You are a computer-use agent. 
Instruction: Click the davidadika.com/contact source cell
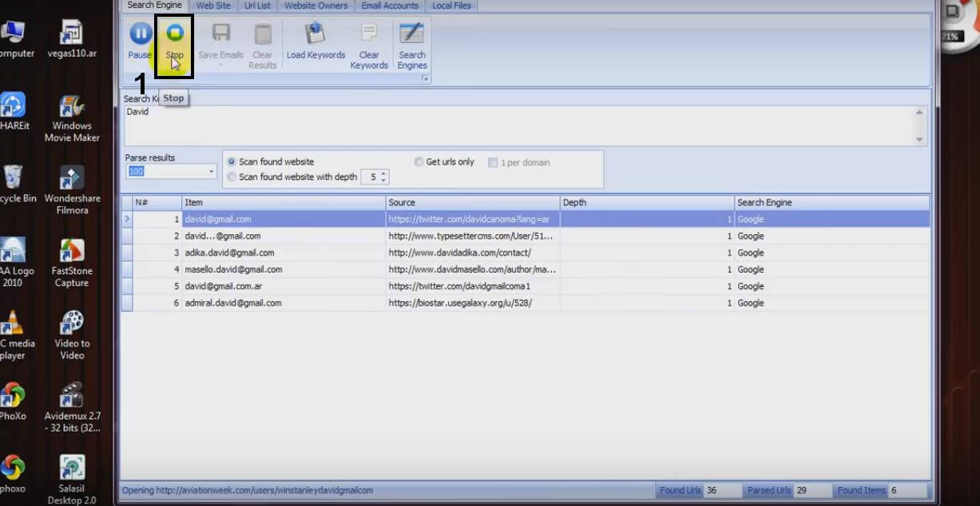473,253
